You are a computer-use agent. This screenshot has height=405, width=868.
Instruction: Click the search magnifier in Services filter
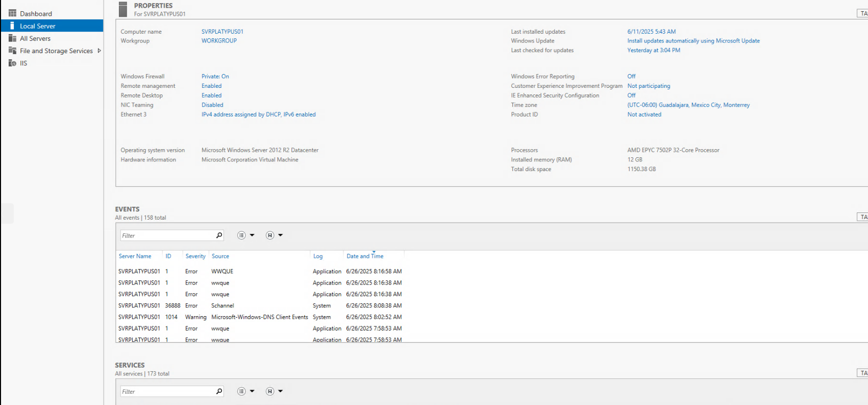click(219, 391)
